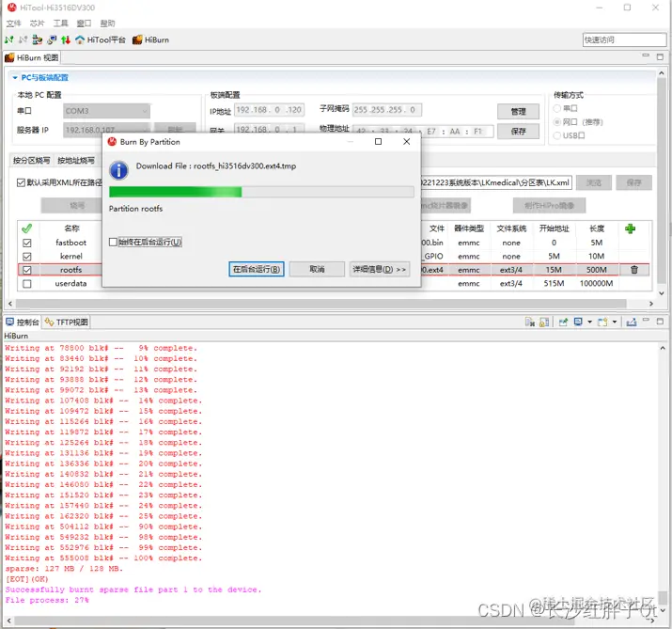Select the serial port transfer radio button

[x=556, y=108]
